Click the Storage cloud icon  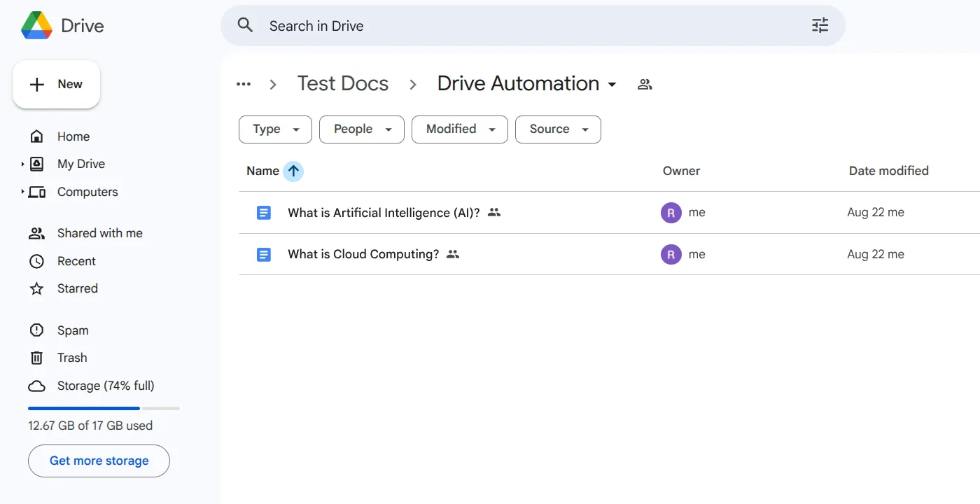point(36,386)
